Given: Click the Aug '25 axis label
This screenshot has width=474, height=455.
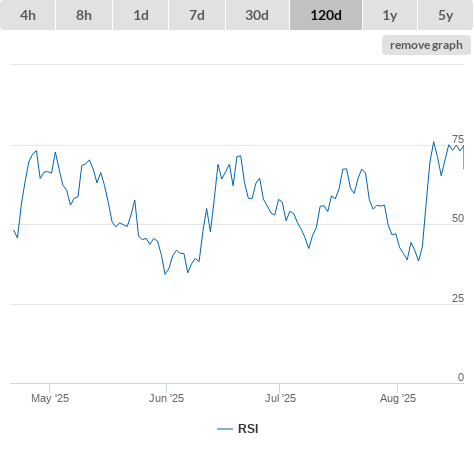Looking at the screenshot, I should tap(398, 398).
